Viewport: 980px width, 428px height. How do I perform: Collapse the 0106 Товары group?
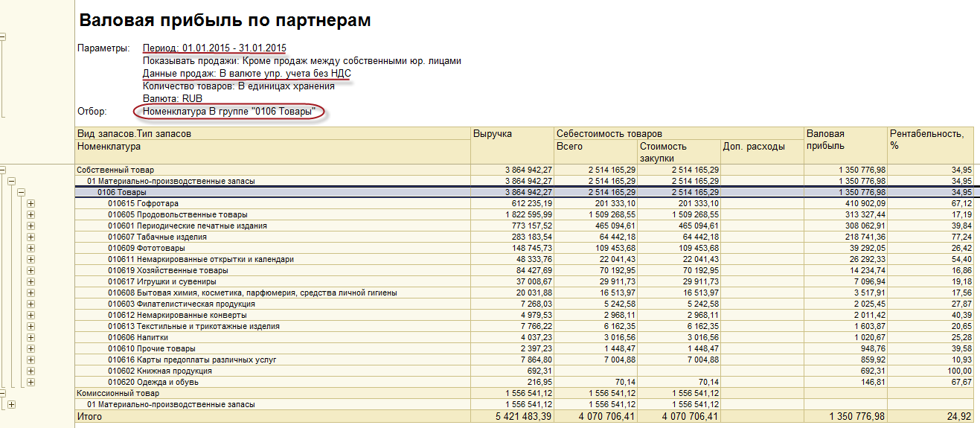click(x=21, y=192)
